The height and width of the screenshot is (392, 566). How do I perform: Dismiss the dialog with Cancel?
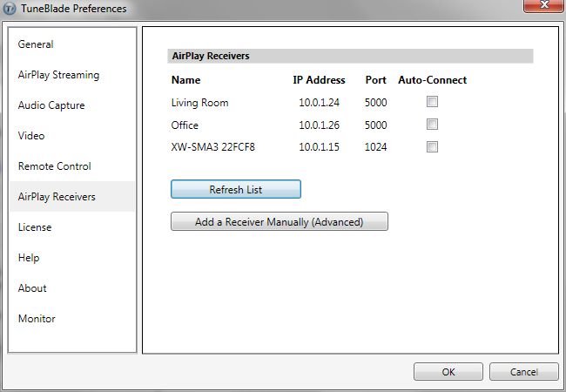coord(523,372)
